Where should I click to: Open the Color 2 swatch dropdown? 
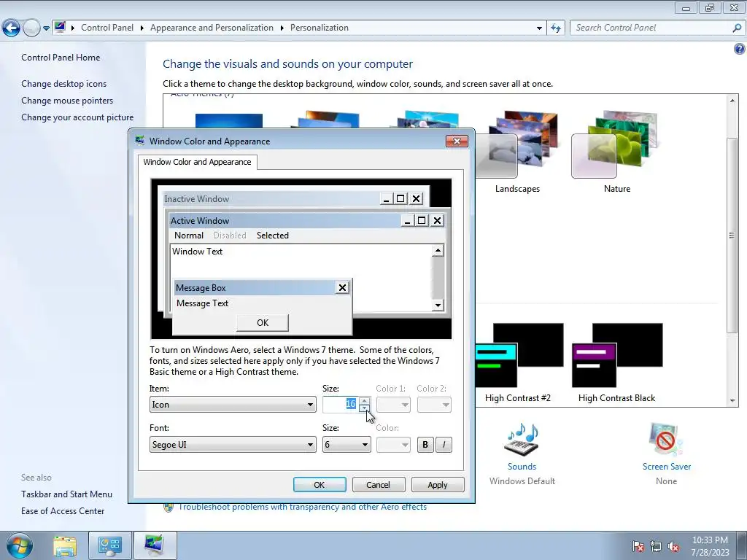coord(434,405)
